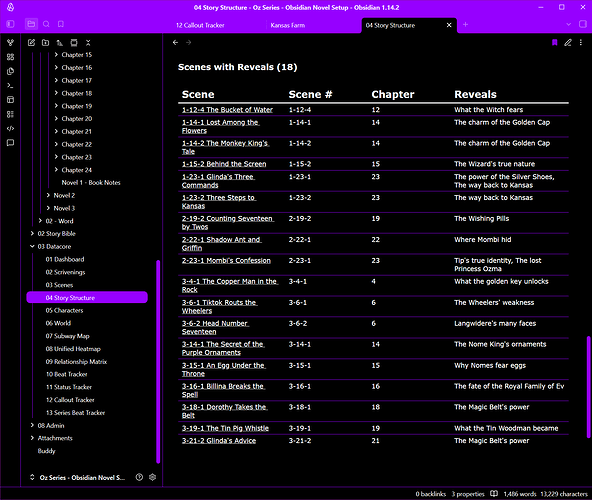
Task: Open the Buddy note
Action: coord(46,451)
